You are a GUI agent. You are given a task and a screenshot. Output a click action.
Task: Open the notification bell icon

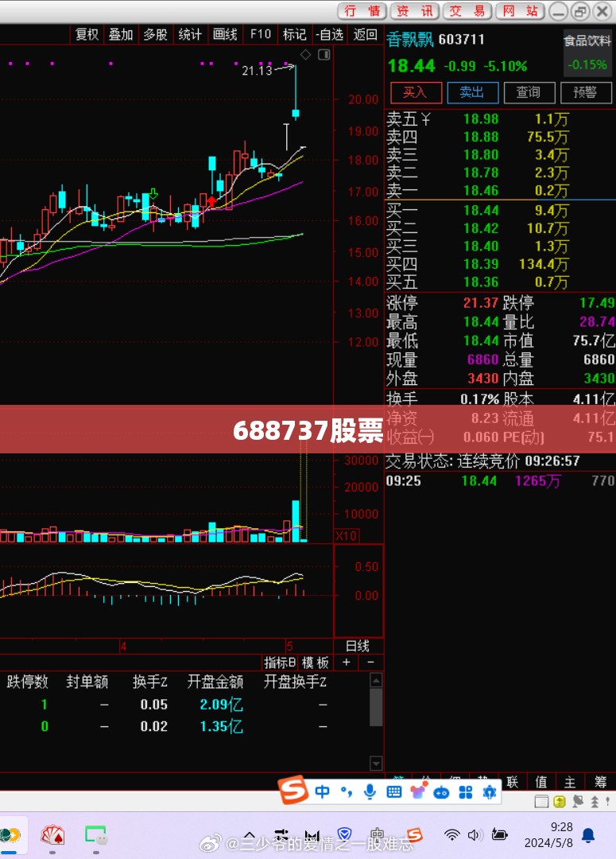[x=588, y=835]
